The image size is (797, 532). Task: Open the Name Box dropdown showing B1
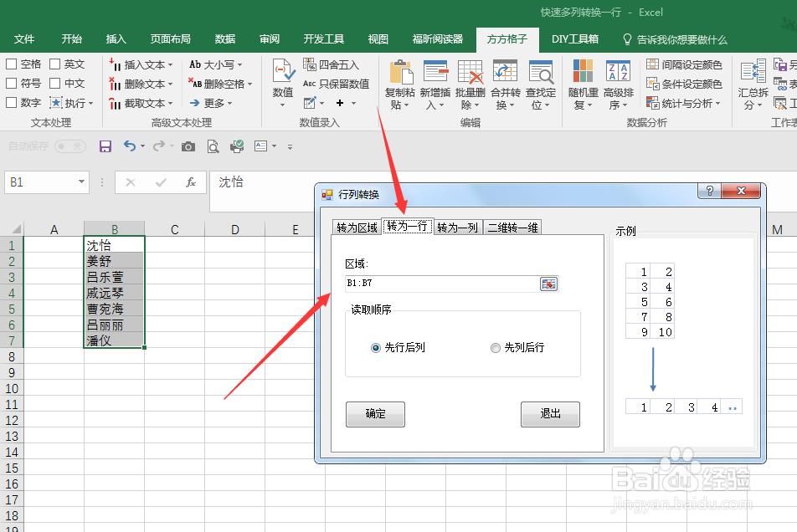click(81, 182)
